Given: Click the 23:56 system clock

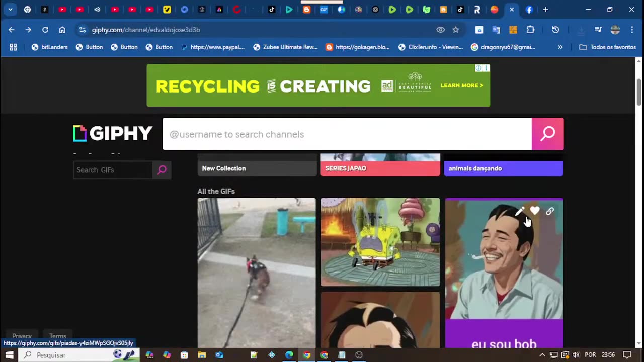Looking at the screenshot, I should 608,355.
